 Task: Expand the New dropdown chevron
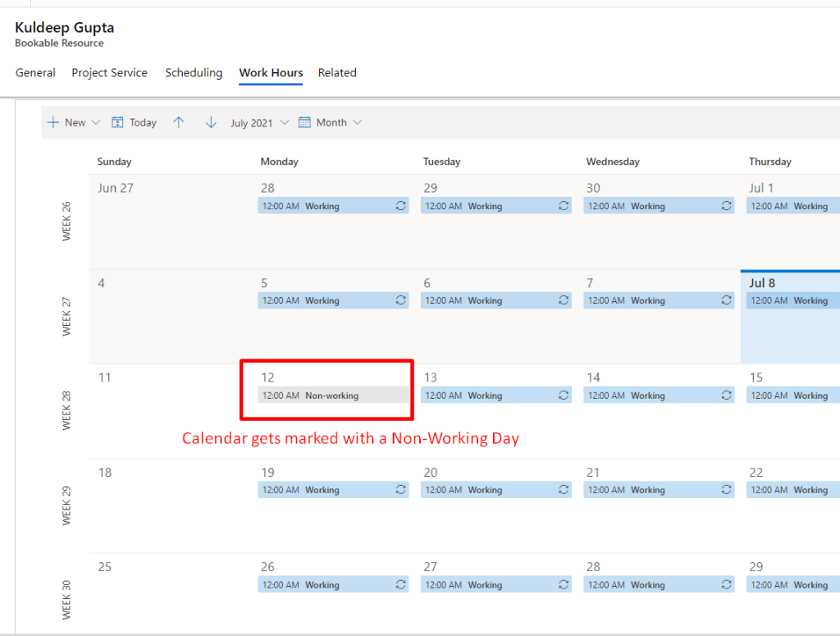[95, 122]
